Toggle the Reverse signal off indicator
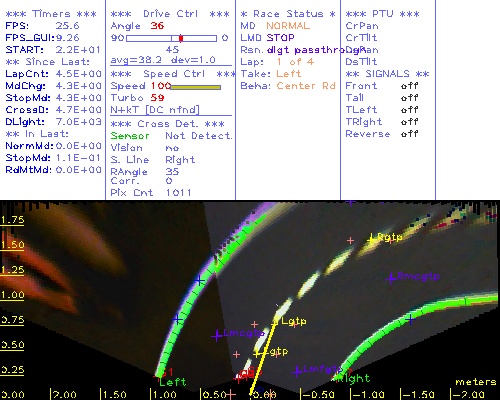Screen dimensions: 500x400 coord(410,134)
